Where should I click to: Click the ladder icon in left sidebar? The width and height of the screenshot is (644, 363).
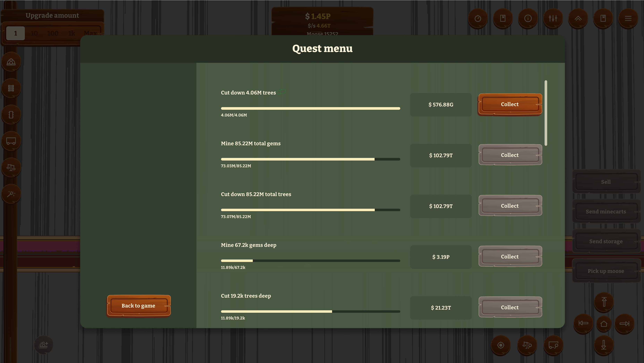(x=11, y=88)
